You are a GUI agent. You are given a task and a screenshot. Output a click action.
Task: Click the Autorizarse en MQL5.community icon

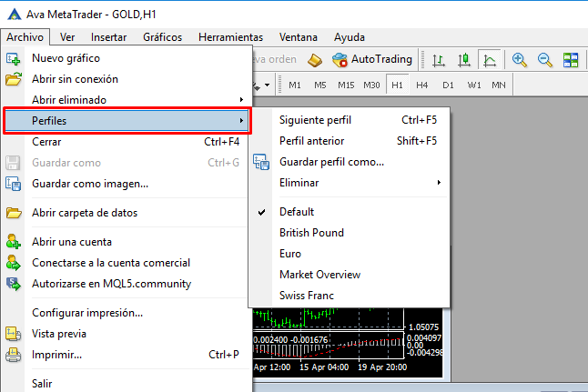13,284
